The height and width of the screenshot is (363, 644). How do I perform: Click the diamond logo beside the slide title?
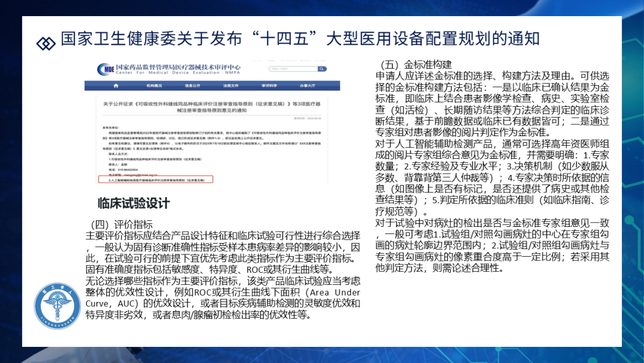(46, 43)
